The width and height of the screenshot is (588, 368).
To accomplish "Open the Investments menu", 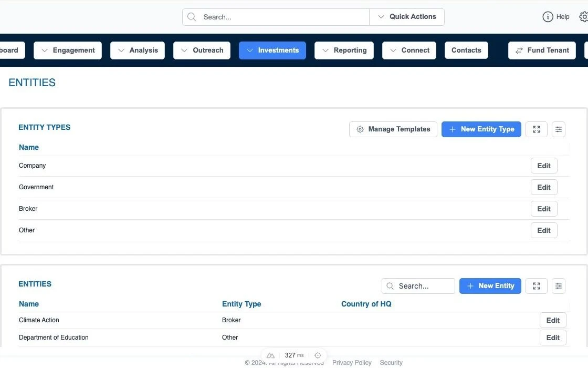I will tap(272, 50).
